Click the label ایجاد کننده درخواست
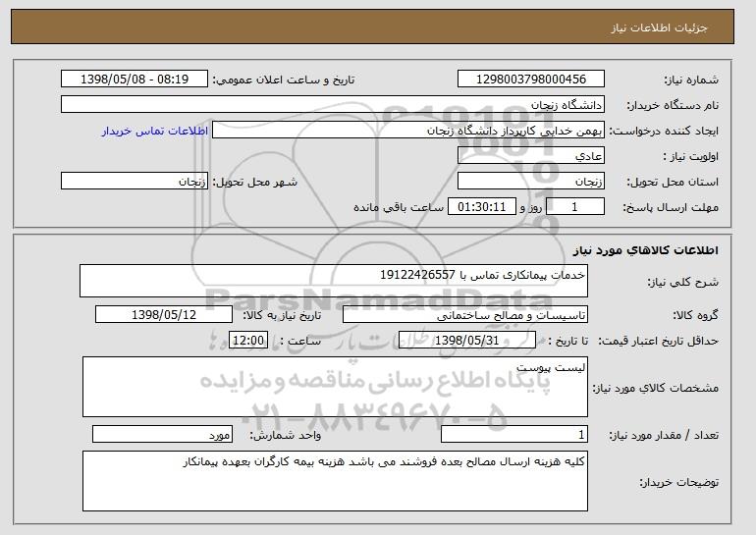This screenshot has width=756, height=535. (x=664, y=131)
